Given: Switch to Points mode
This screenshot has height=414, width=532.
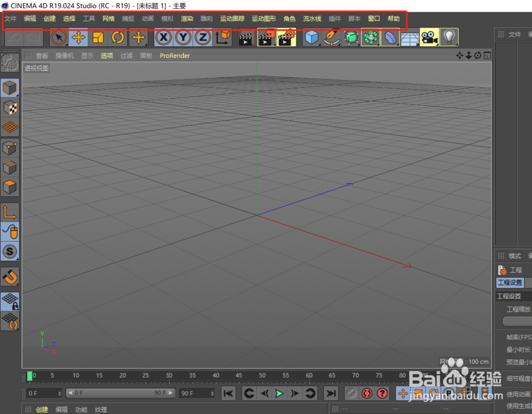Looking at the screenshot, I should [x=10, y=148].
